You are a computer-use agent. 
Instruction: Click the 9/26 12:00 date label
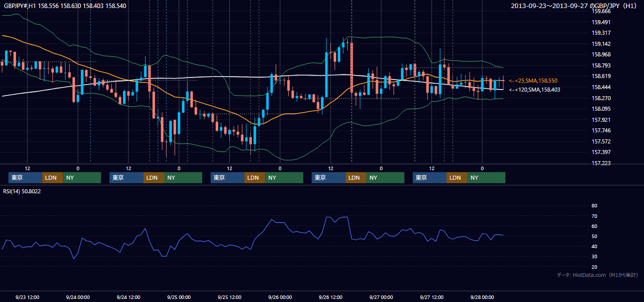tap(331, 297)
